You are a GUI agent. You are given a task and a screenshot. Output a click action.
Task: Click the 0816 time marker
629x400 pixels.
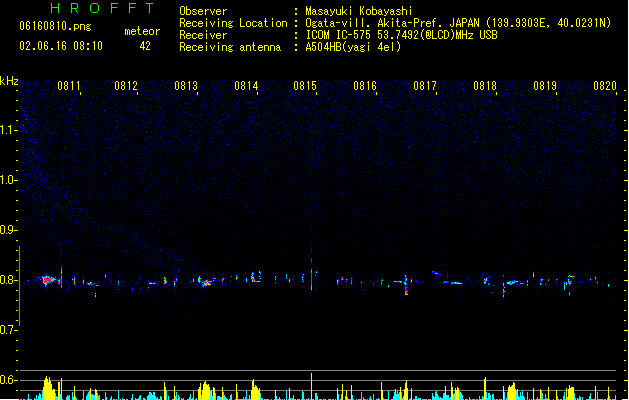365,86
